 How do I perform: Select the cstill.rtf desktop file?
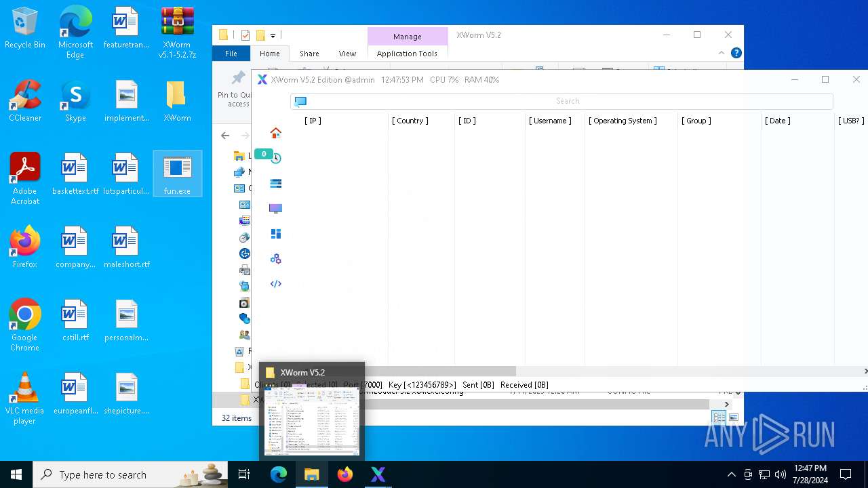click(x=75, y=321)
